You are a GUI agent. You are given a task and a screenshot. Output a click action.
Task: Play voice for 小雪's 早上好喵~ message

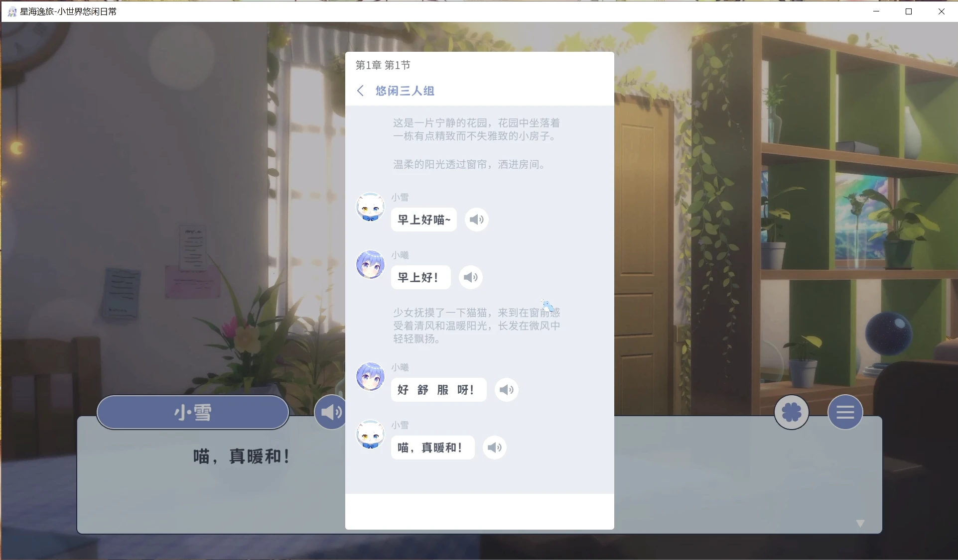coord(477,220)
